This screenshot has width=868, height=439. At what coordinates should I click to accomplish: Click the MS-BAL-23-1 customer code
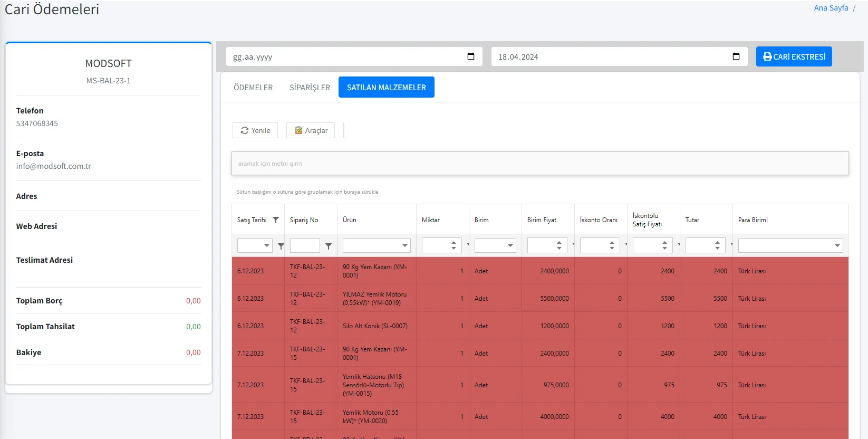pyautogui.click(x=109, y=81)
